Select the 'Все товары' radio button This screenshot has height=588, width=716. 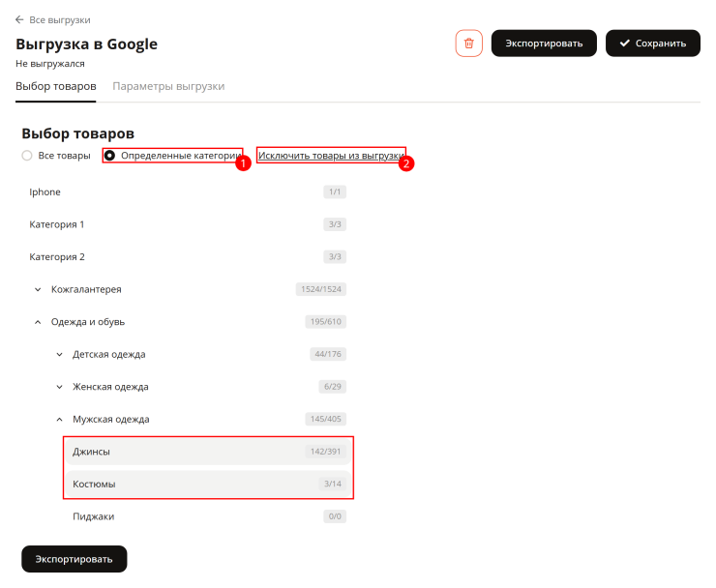click(x=27, y=156)
